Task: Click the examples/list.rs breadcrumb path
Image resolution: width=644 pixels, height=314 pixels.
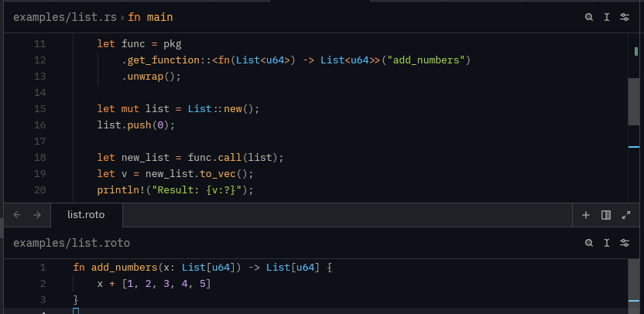Action: 64,17
